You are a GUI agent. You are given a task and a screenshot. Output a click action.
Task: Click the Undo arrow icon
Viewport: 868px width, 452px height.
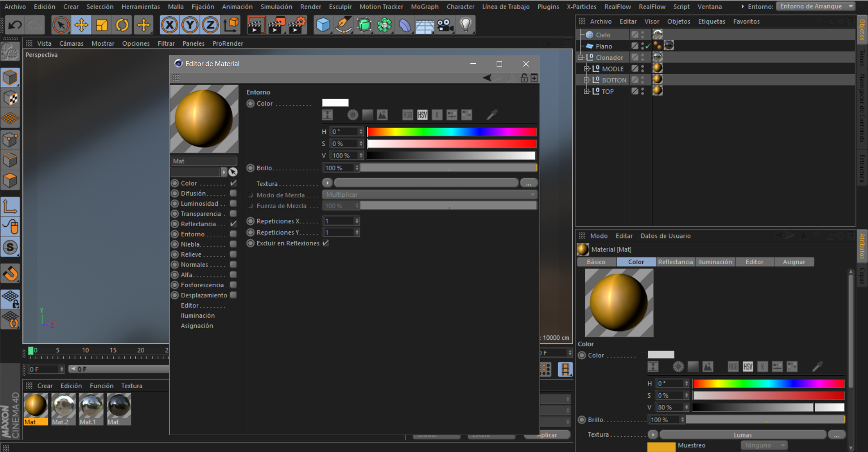[15, 25]
